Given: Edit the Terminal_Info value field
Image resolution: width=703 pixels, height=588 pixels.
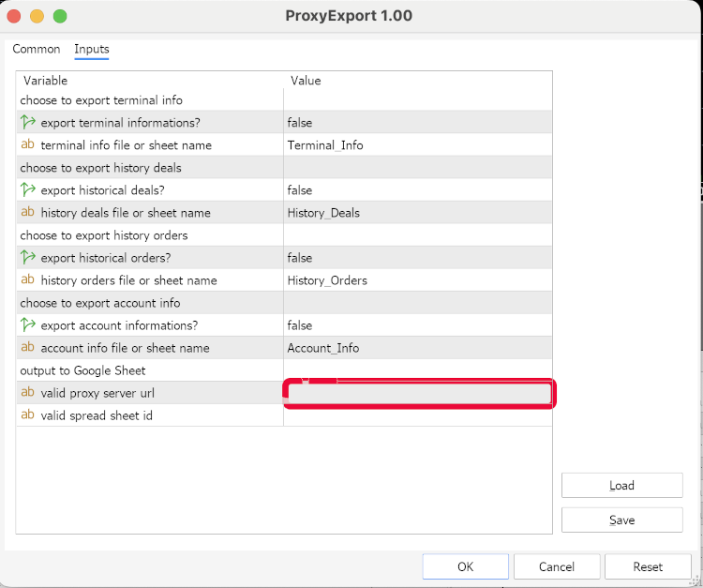Looking at the screenshot, I should (417, 144).
